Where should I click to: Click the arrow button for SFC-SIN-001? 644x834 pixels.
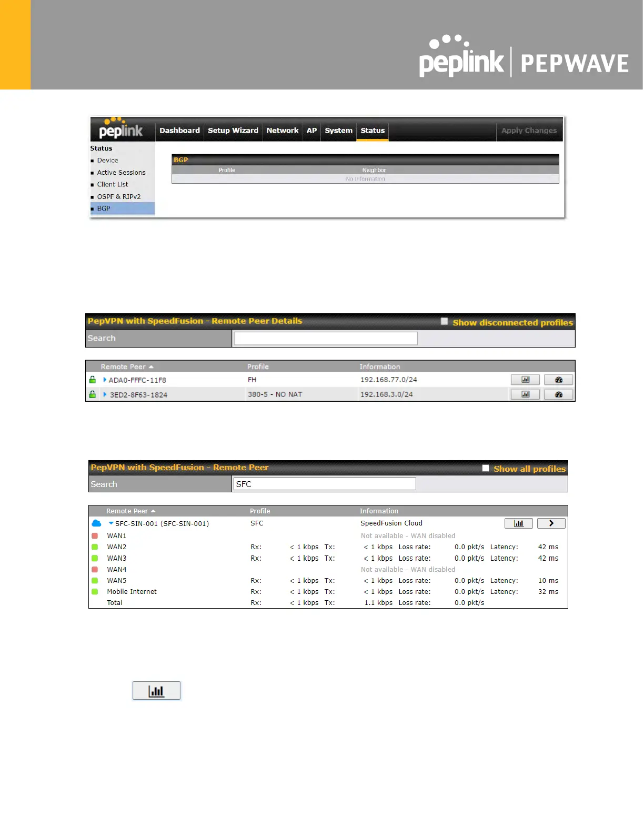click(551, 523)
